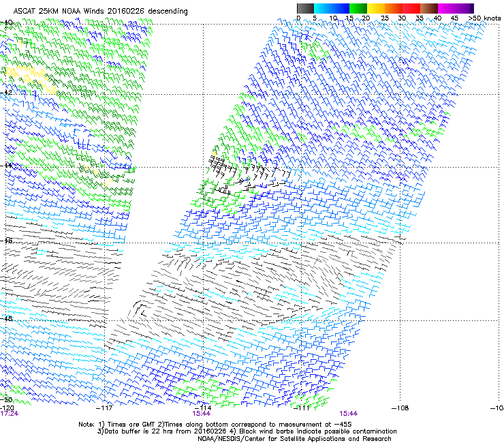Click the note 'Data buffer is 22 hrs'
This screenshot has width=504, height=443.
140,431
